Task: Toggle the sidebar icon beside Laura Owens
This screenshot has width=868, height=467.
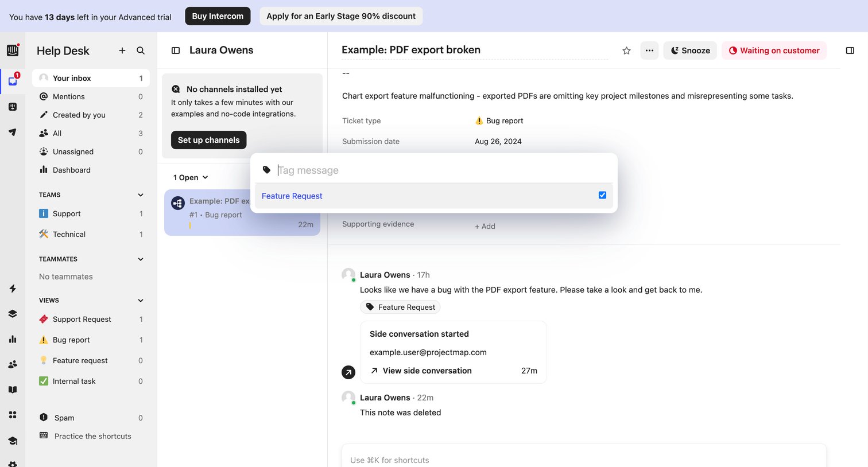Action: pyautogui.click(x=176, y=50)
